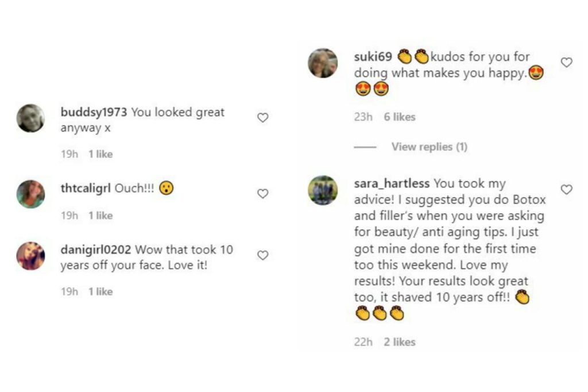Open thtcaligrl's profile avatar

tap(31, 194)
